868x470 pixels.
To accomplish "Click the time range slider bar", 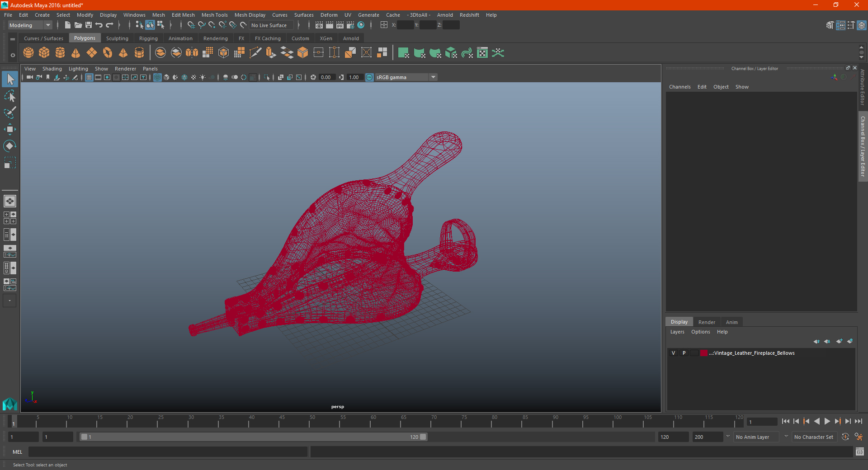I will (253, 437).
